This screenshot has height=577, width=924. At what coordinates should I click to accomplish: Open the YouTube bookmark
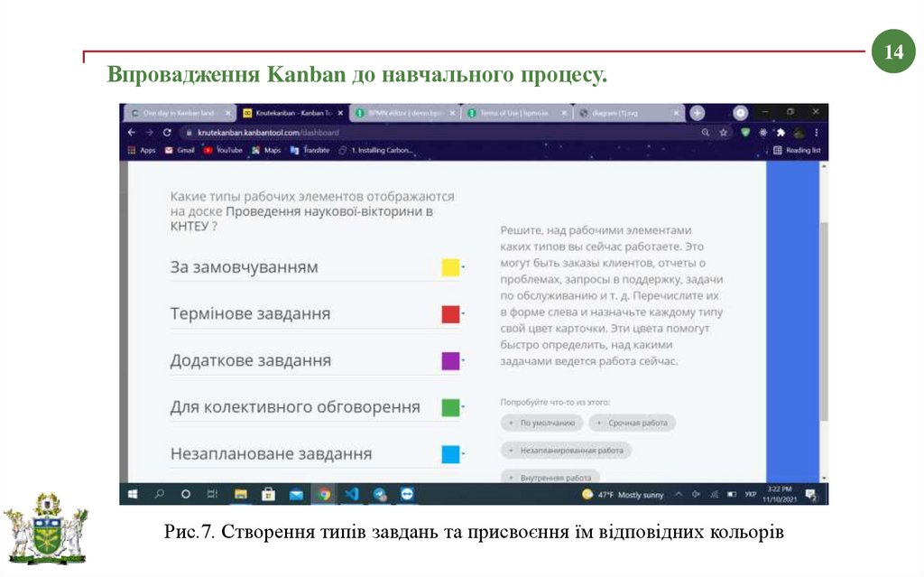(x=223, y=151)
